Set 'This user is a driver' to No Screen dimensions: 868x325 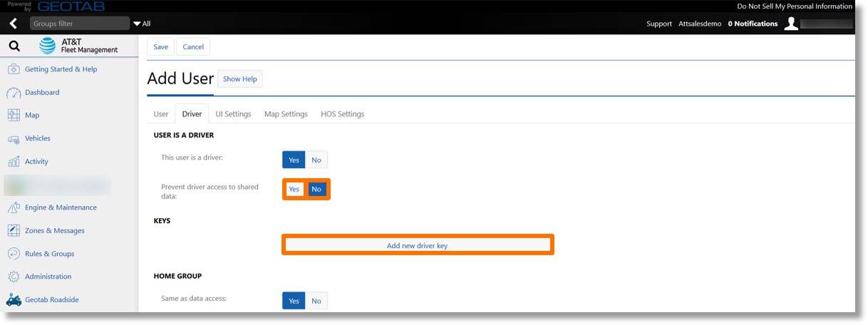point(316,160)
